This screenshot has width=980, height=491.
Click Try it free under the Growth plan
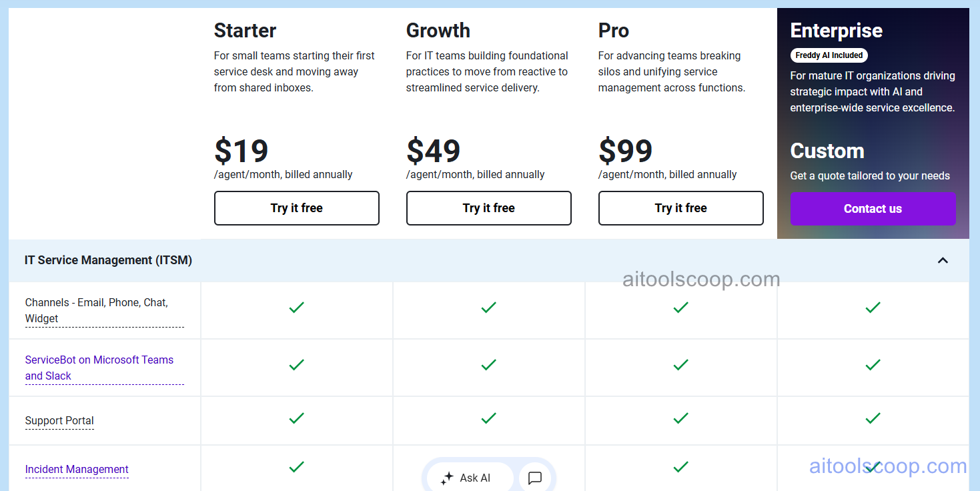pyautogui.click(x=488, y=207)
